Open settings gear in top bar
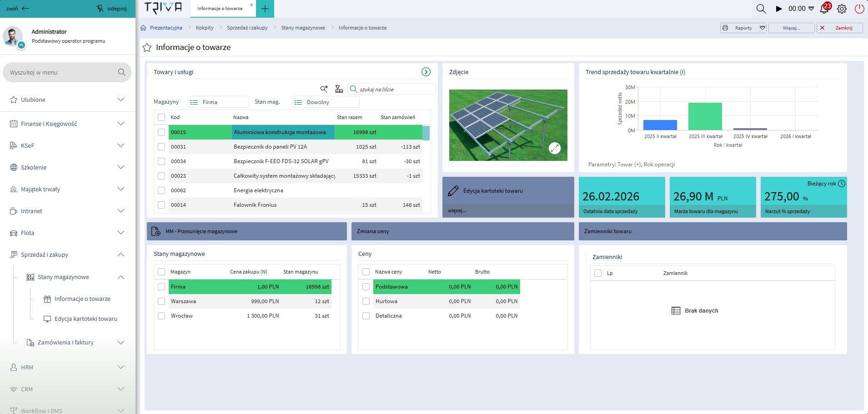 pos(842,9)
